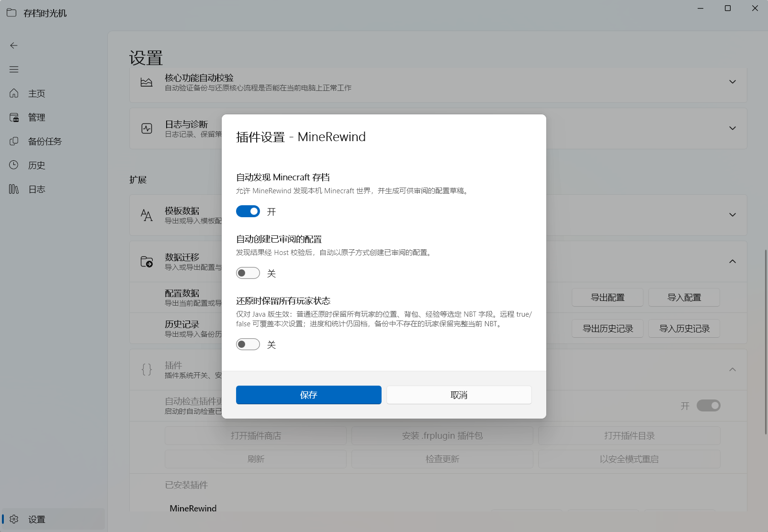Cancel the dialog with 取消
Viewport: 768px width, 532px height.
coord(459,395)
